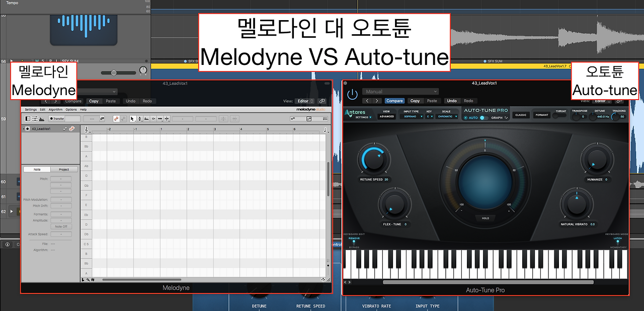Select the Project tab in Melodyne inspector
The height and width of the screenshot is (311, 644).
pos(64,170)
